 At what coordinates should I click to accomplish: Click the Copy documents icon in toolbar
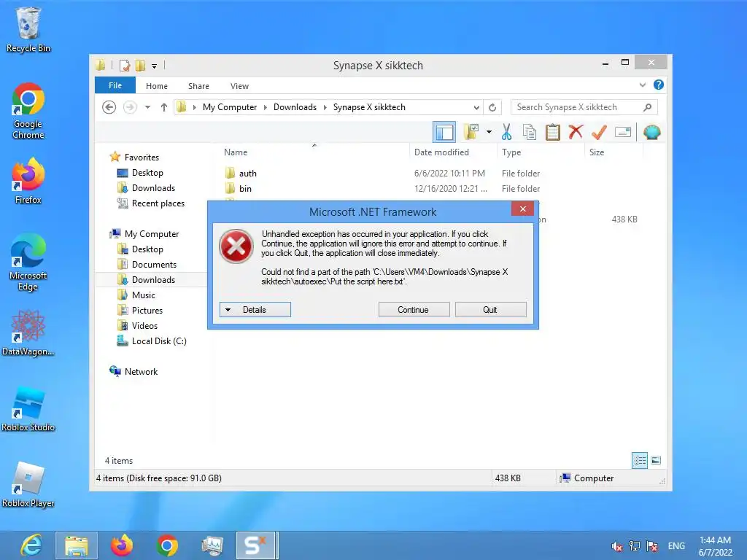click(x=530, y=133)
